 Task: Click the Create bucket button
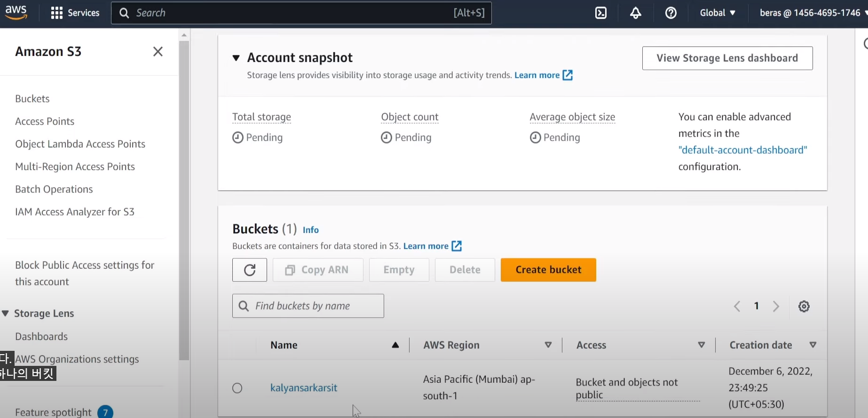click(548, 270)
